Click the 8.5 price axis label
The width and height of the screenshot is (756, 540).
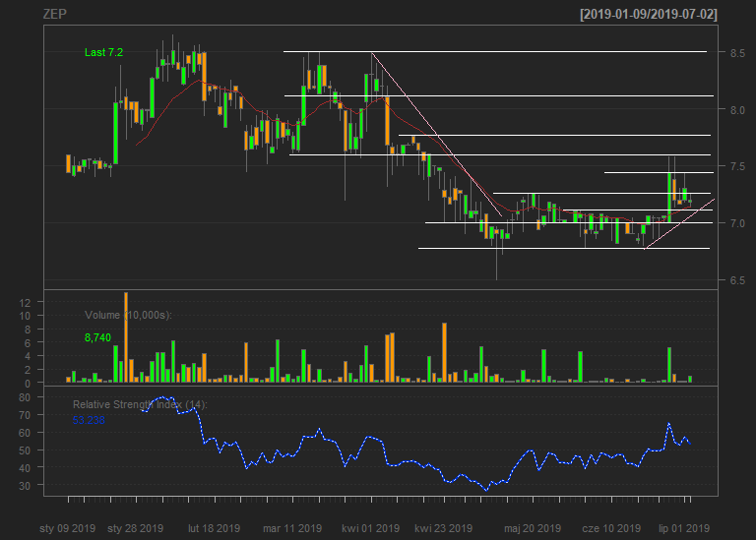[x=737, y=53]
